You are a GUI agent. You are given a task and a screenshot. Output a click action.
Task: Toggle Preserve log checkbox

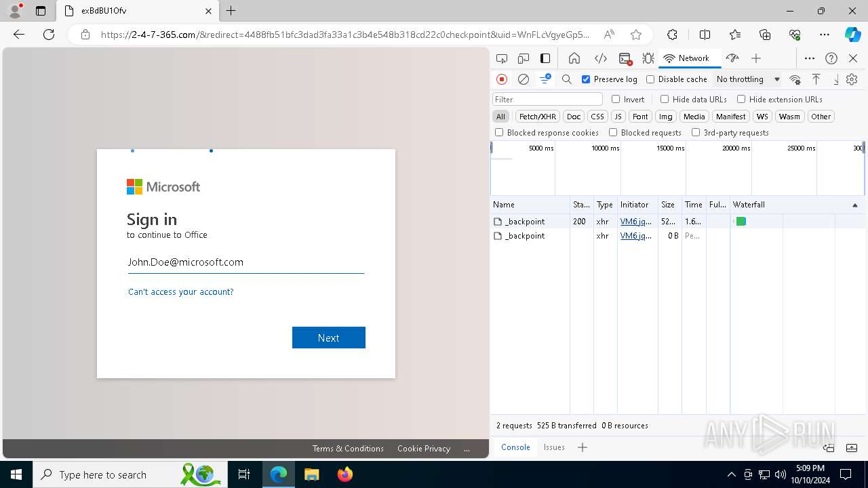tap(586, 79)
